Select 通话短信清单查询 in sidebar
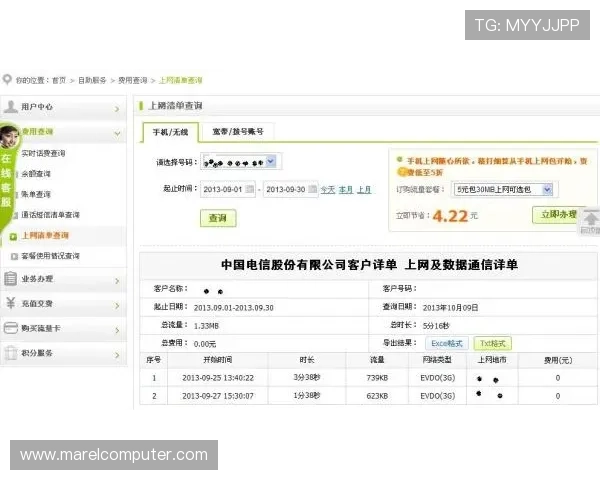This screenshot has width=600, height=480. pos(50,215)
